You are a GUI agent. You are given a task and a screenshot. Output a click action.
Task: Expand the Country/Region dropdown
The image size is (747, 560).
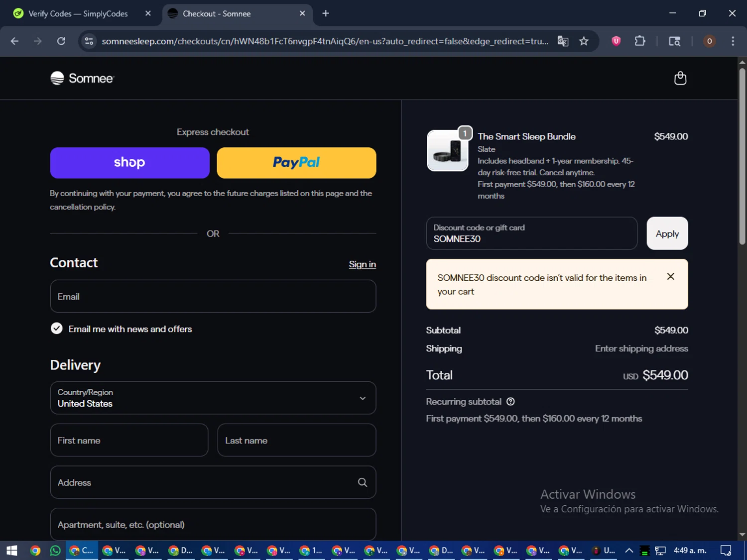pos(213,398)
